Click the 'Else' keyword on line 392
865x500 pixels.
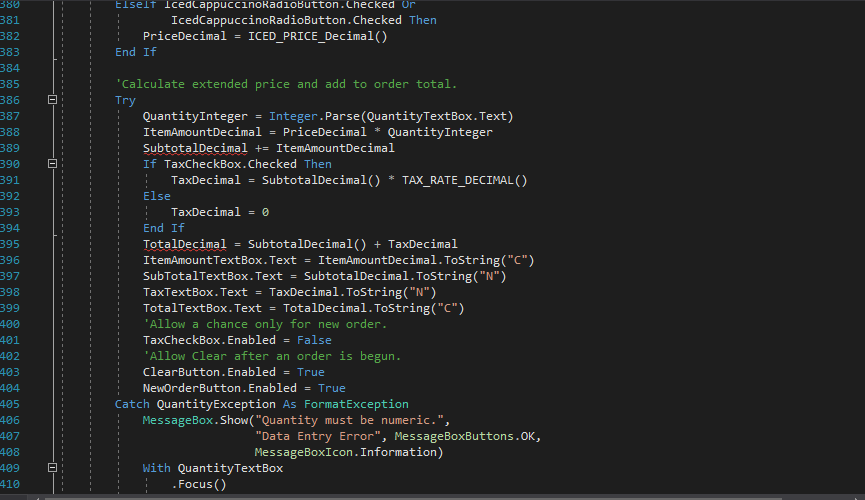(157, 196)
